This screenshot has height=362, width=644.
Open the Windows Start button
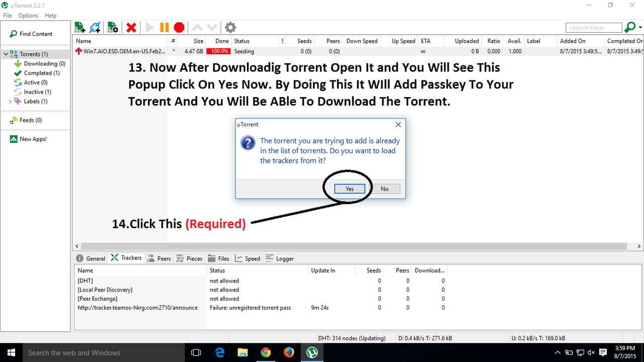coord(11,352)
